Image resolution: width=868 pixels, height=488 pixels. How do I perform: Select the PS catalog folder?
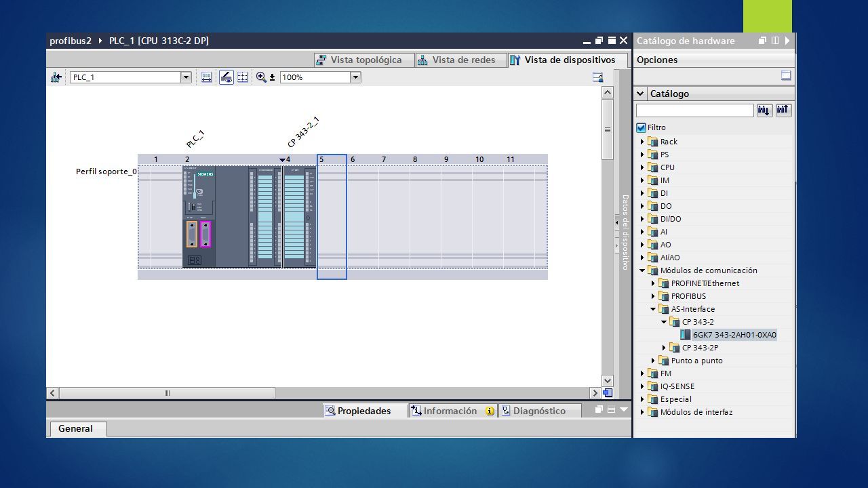pyautogui.click(x=665, y=155)
